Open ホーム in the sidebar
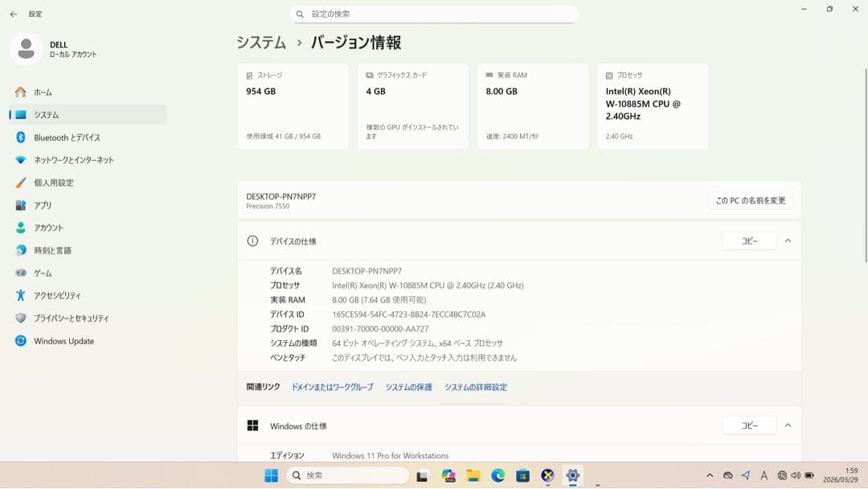The width and height of the screenshot is (868, 489). tap(88, 92)
